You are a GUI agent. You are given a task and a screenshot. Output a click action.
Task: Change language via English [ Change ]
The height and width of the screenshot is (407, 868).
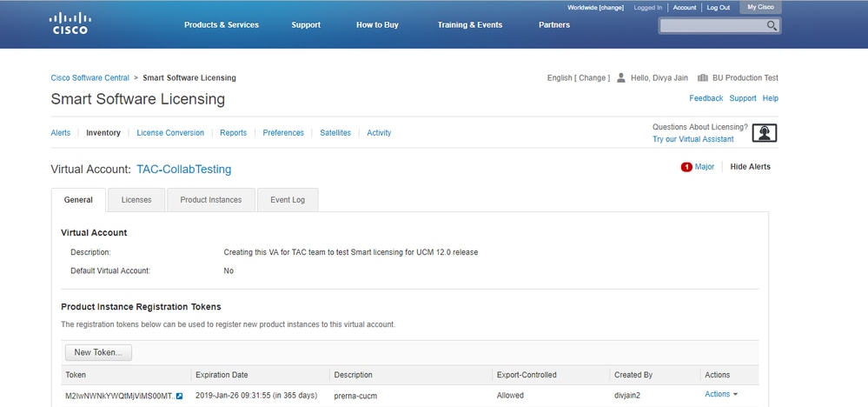[x=579, y=78]
